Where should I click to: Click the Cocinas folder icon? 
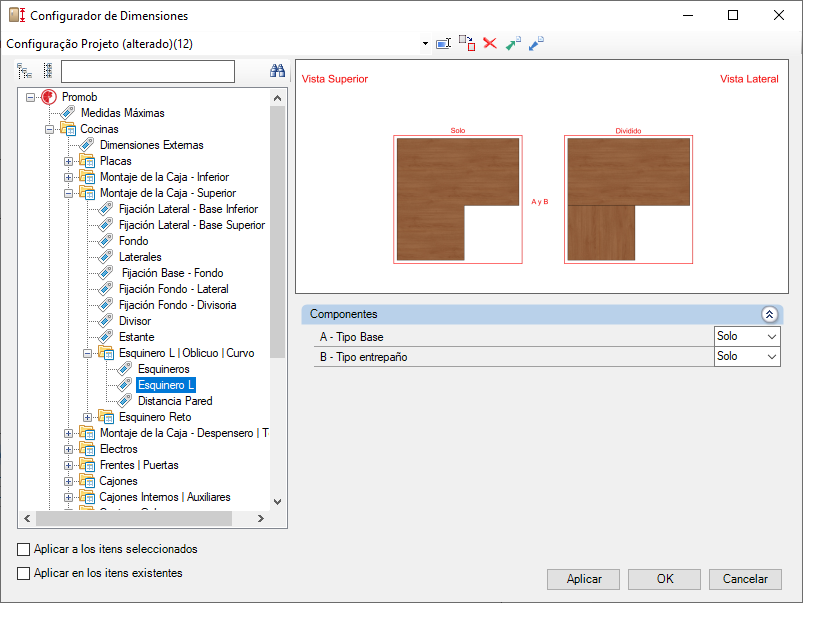point(68,129)
